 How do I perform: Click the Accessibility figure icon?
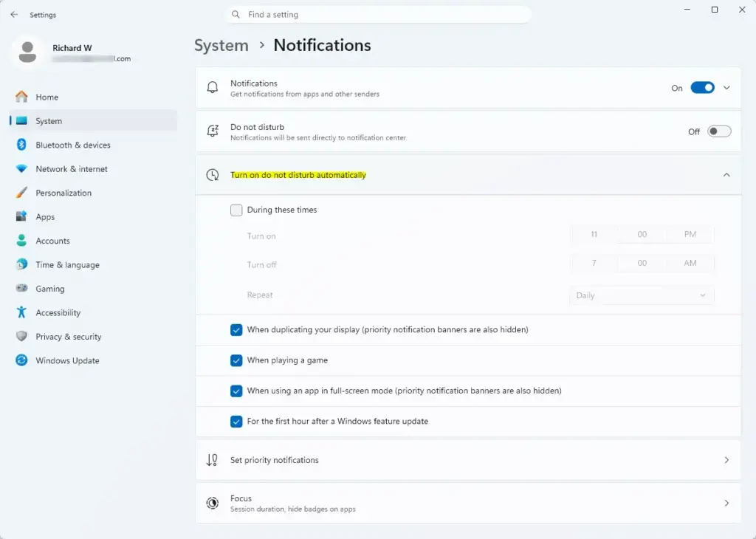[21, 312]
